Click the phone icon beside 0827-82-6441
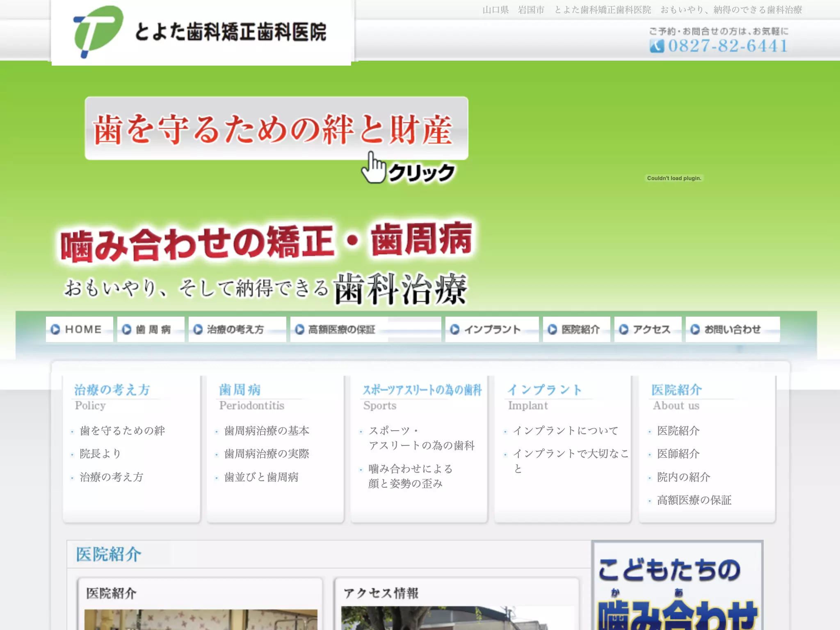The image size is (840, 630). tap(657, 46)
